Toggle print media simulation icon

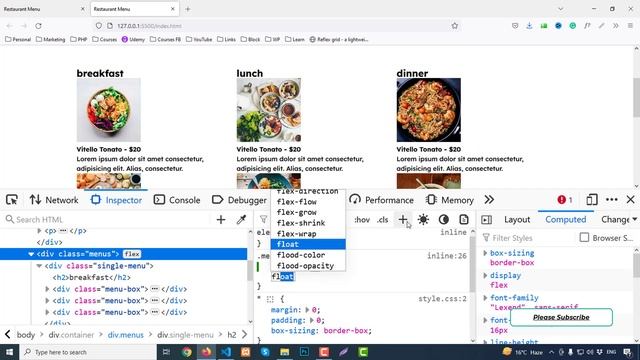(464, 220)
